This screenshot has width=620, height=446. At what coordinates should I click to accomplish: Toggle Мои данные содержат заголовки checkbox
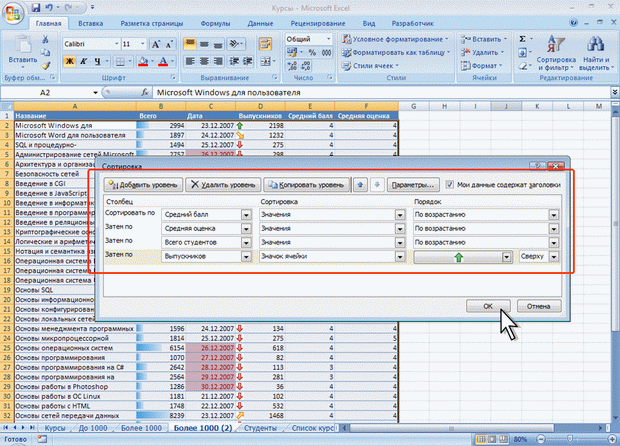click(x=450, y=185)
